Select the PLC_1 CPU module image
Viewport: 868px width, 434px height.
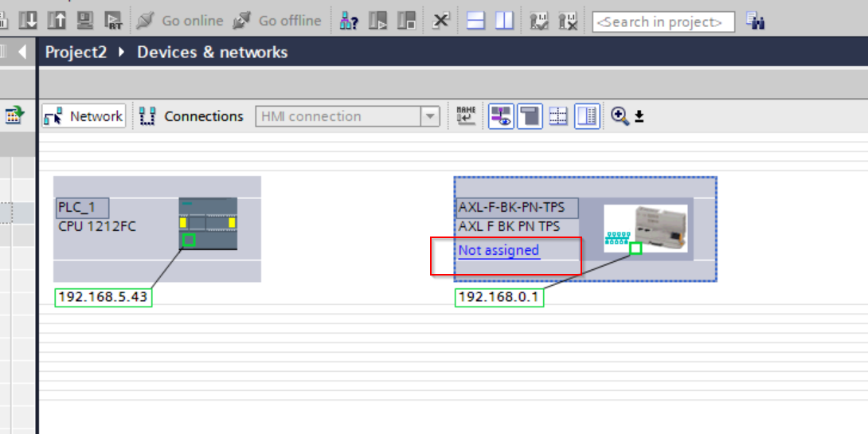(x=208, y=223)
